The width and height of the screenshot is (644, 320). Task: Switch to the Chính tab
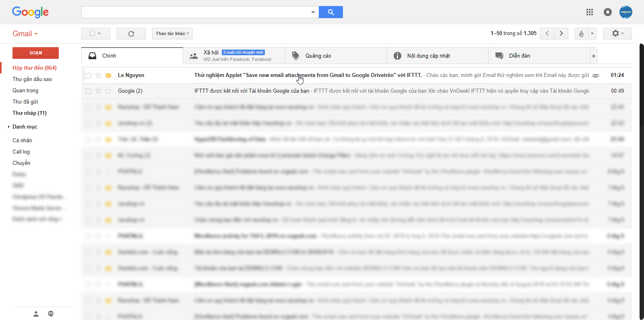(x=132, y=56)
